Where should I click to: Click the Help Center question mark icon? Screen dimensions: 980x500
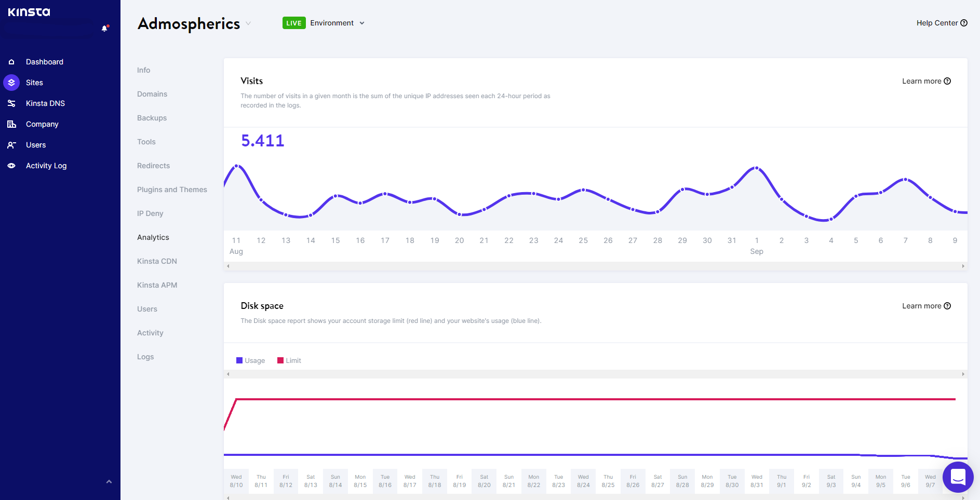pos(964,23)
